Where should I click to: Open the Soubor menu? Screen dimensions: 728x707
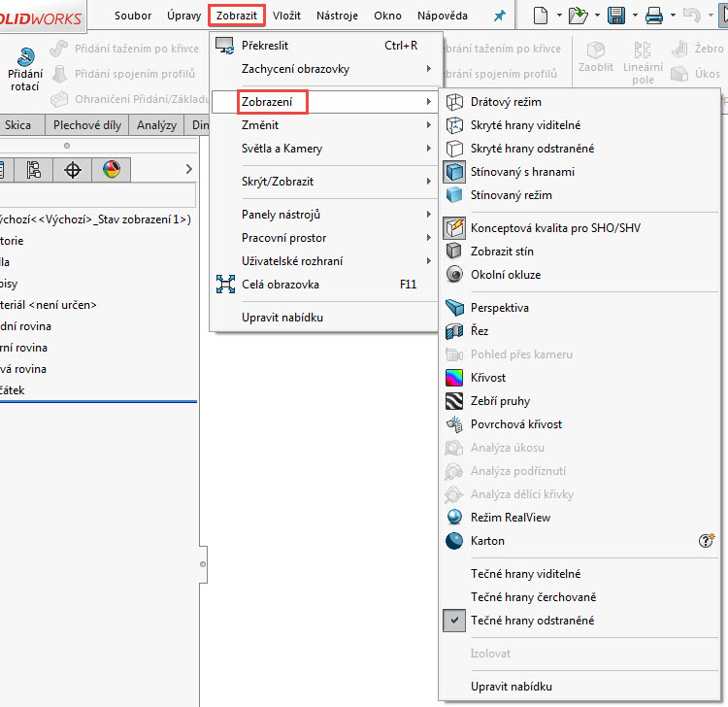(133, 16)
